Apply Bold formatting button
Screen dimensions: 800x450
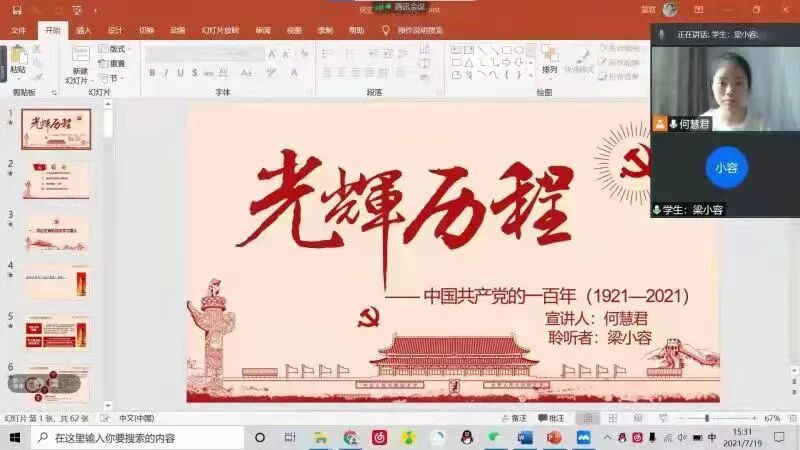152,73
